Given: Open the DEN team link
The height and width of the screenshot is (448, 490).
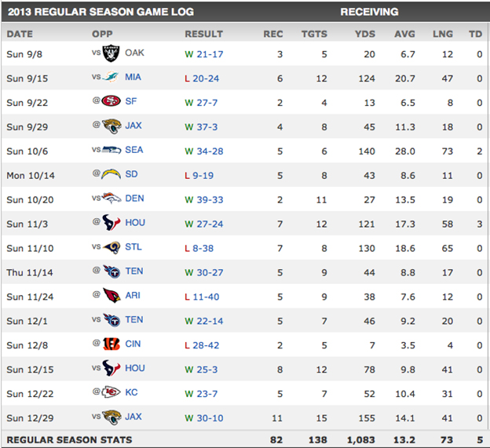Looking at the screenshot, I should [135, 199].
